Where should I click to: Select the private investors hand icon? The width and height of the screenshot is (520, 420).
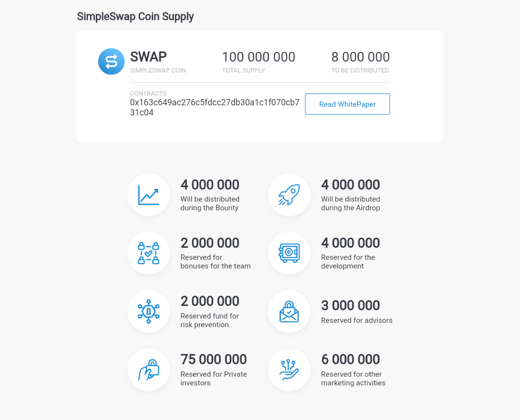point(149,369)
